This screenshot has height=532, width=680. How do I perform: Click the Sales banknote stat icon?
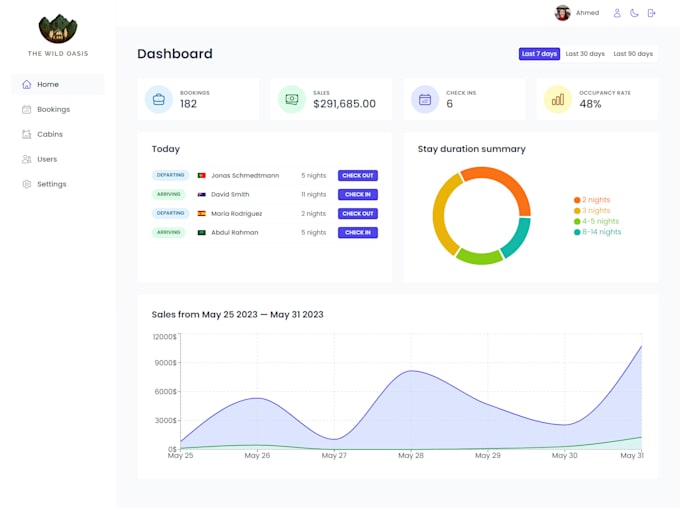point(292,99)
